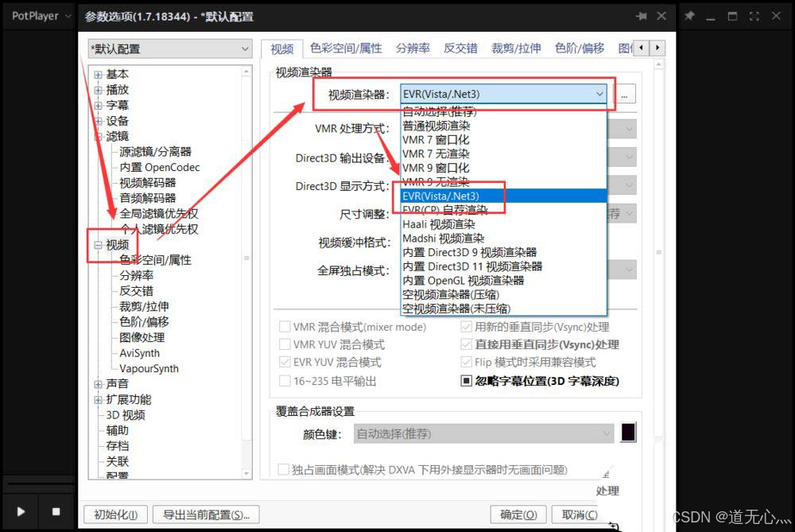
Task: Open 音频解码器 in the tree
Action: click(x=148, y=198)
